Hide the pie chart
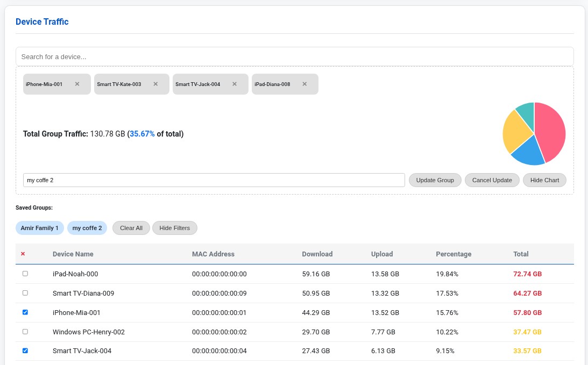The height and width of the screenshot is (365, 588). click(544, 180)
